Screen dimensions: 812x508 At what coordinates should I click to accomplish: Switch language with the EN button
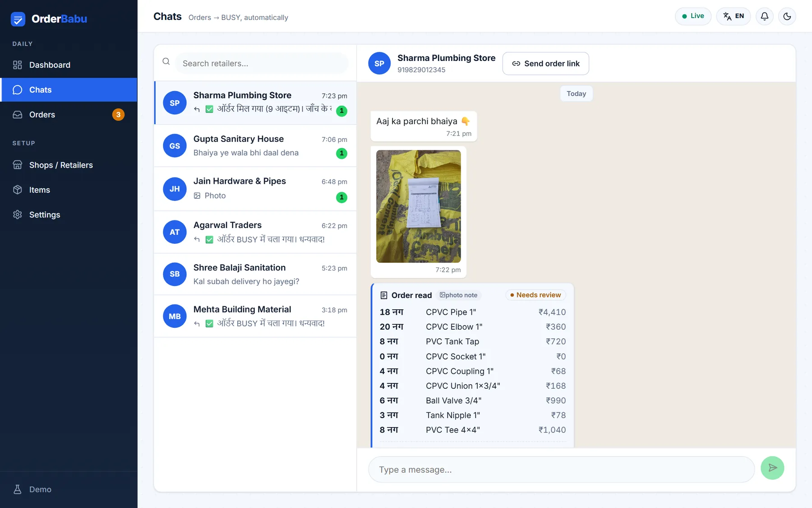point(734,16)
